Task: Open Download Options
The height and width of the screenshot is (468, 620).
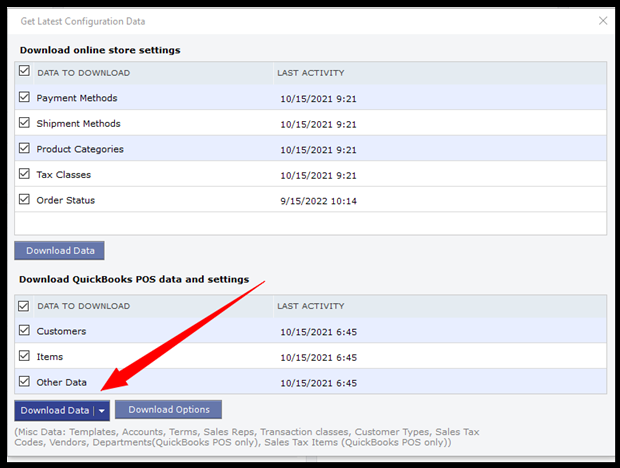Action: coord(168,410)
